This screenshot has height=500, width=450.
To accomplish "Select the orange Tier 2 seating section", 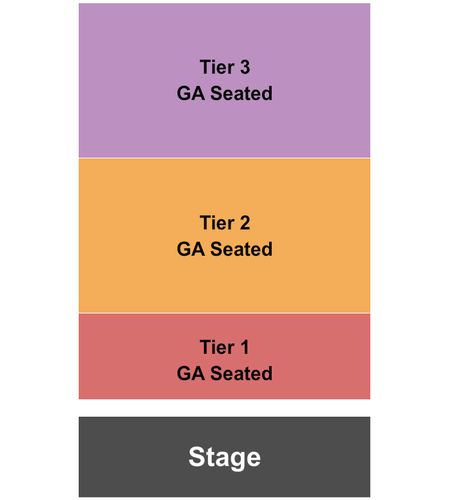I will 224,235.
